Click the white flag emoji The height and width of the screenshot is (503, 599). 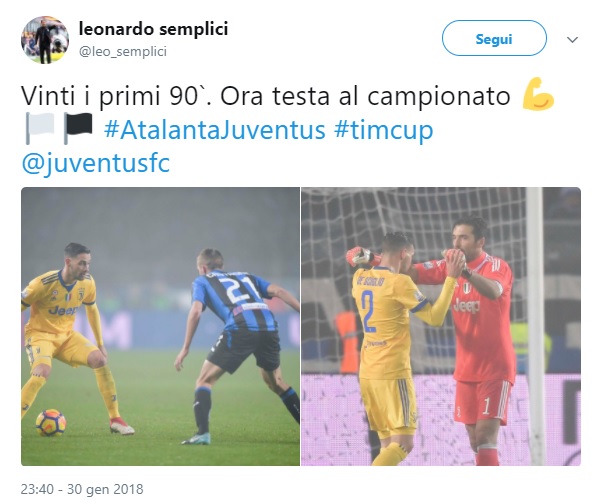click(x=40, y=128)
